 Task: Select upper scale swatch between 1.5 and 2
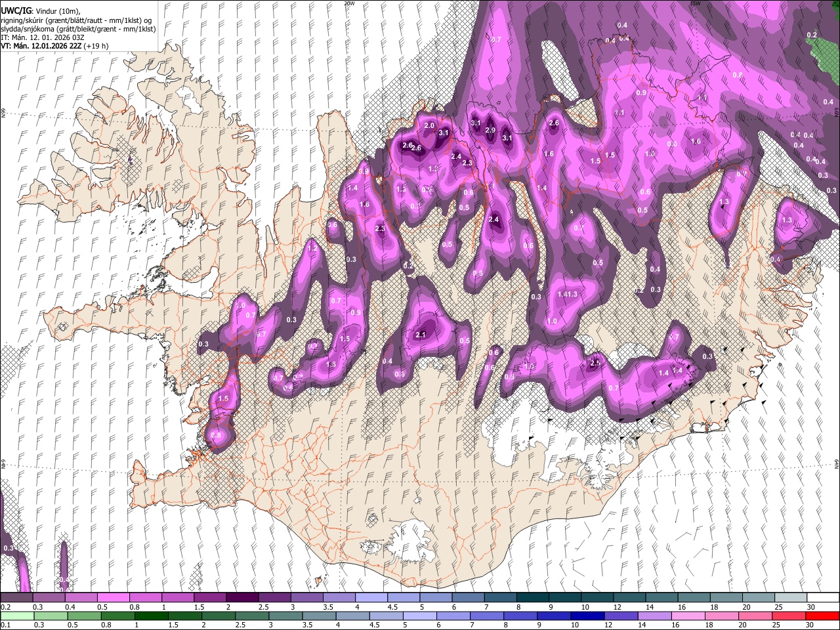click(209, 598)
